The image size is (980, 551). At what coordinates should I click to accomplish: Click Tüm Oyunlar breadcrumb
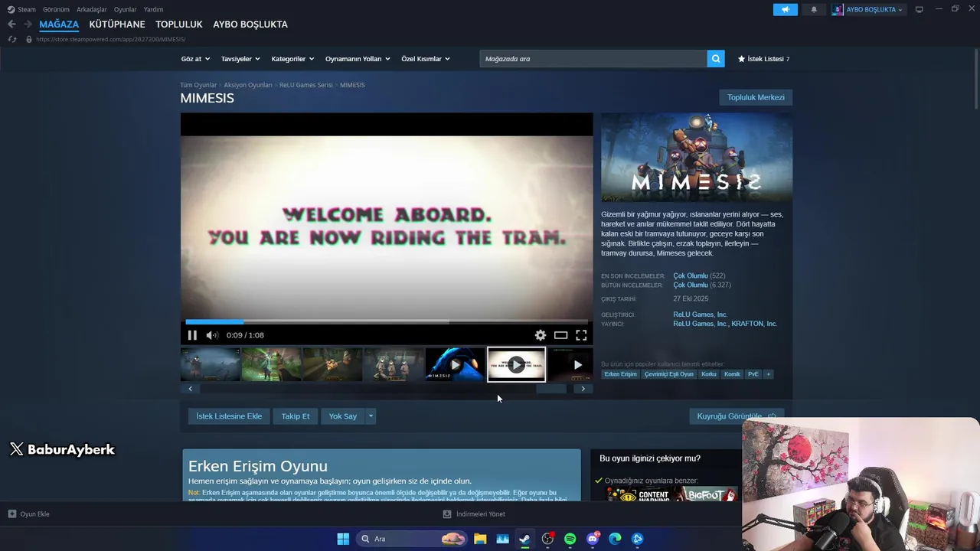click(198, 85)
